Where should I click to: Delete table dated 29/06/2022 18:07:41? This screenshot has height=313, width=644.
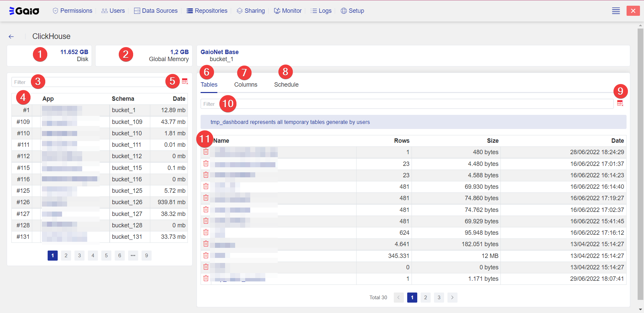point(206,278)
